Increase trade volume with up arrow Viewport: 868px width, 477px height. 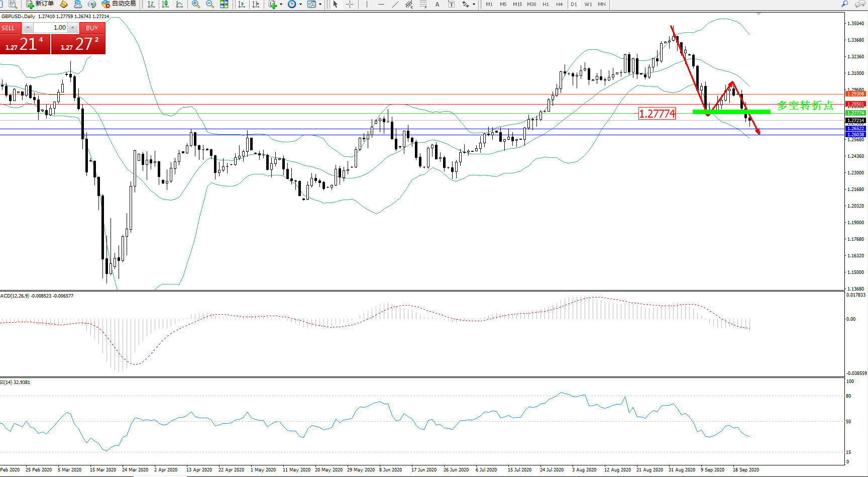73,28
